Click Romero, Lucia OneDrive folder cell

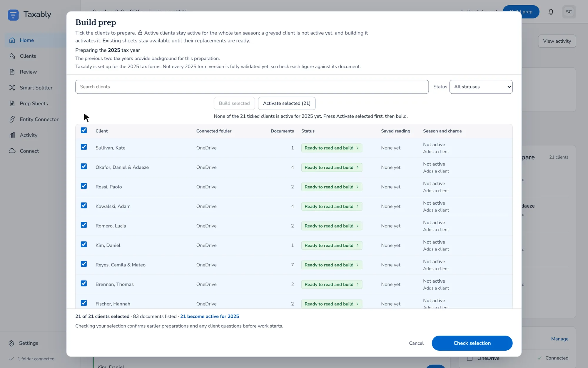pos(206,226)
